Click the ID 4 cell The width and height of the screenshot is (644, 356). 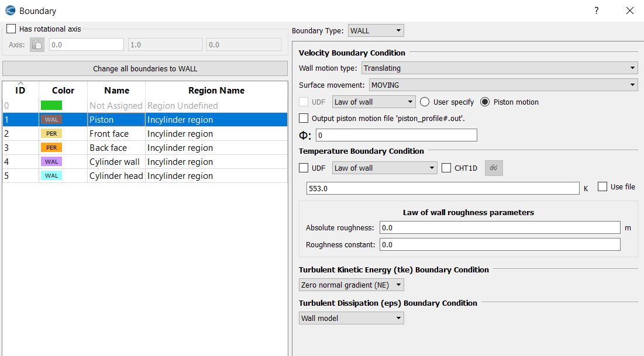[x=20, y=161]
